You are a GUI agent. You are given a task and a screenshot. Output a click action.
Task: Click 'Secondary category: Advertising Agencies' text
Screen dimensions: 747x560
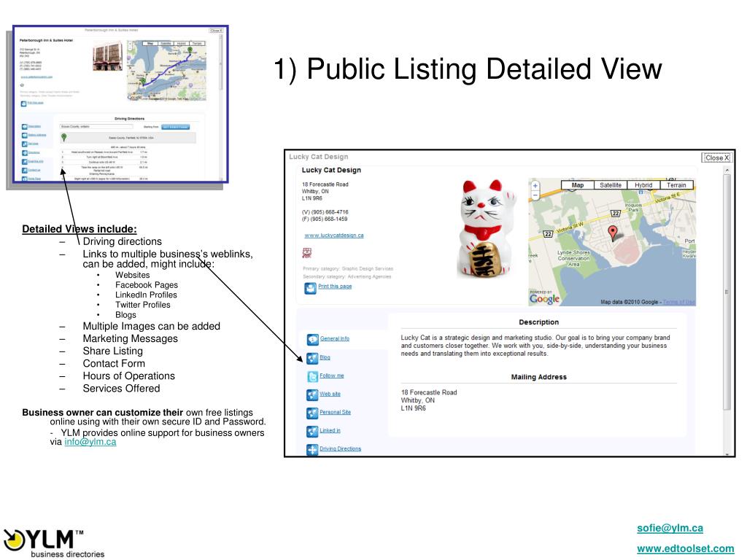347,276
